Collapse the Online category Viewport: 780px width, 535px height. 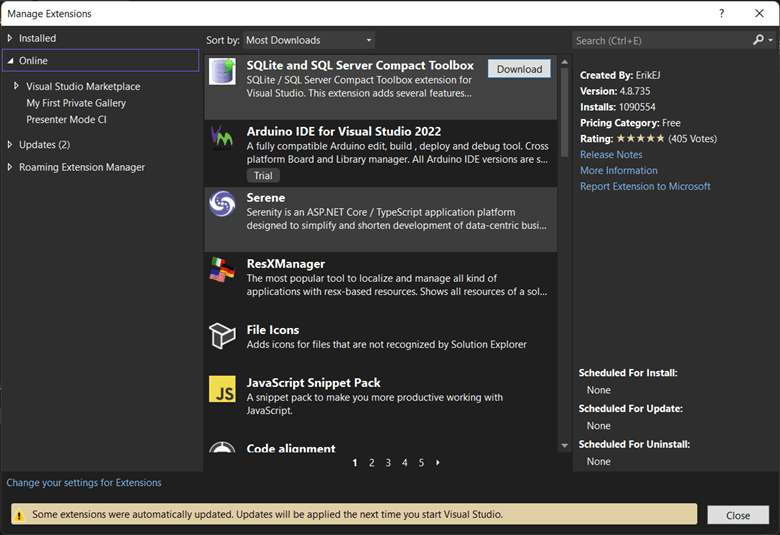click(x=10, y=61)
